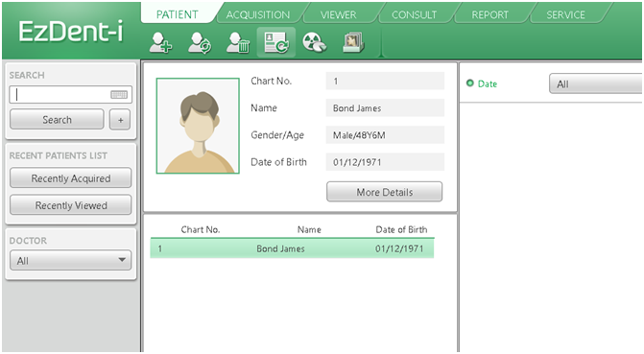Show Recently Acquired patients

point(71,178)
